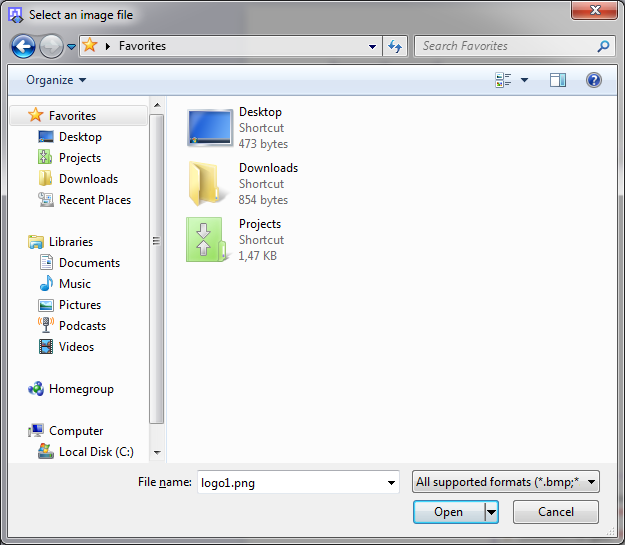This screenshot has width=625, height=545.
Task: Click the green Projects icon in sidebar
Action: click(x=45, y=157)
